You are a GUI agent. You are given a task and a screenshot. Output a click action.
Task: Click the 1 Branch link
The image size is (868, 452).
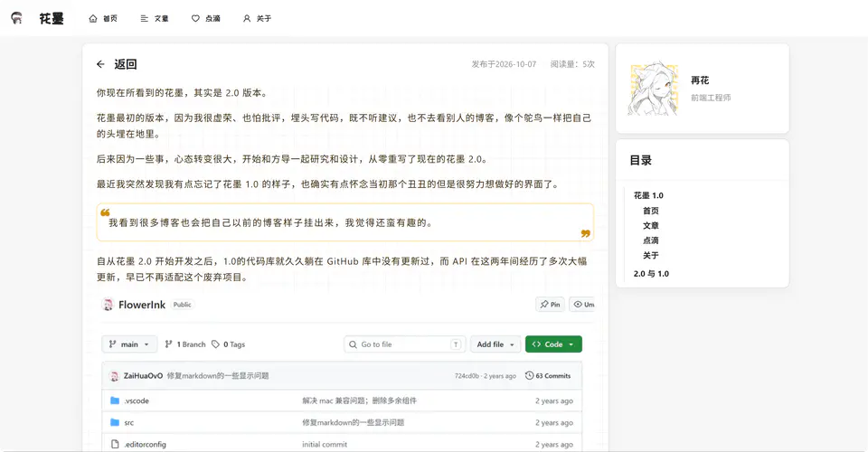tap(185, 344)
